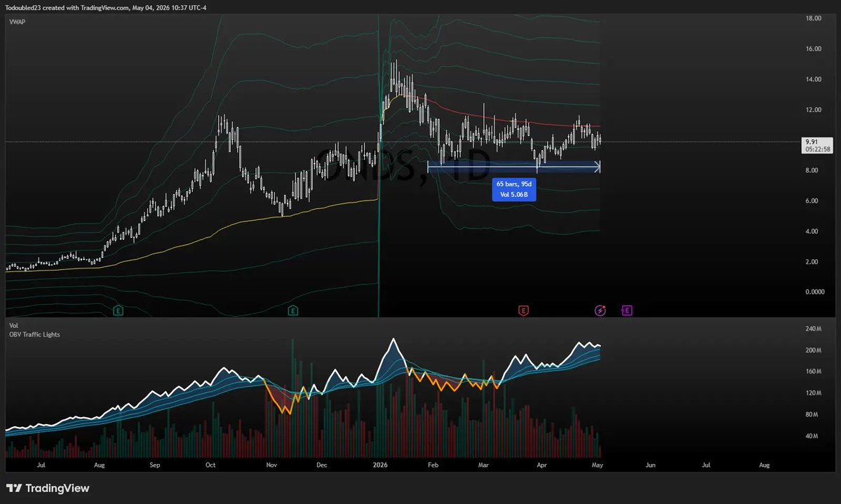Open the red earnings E marker

click(x=523, y=311)
